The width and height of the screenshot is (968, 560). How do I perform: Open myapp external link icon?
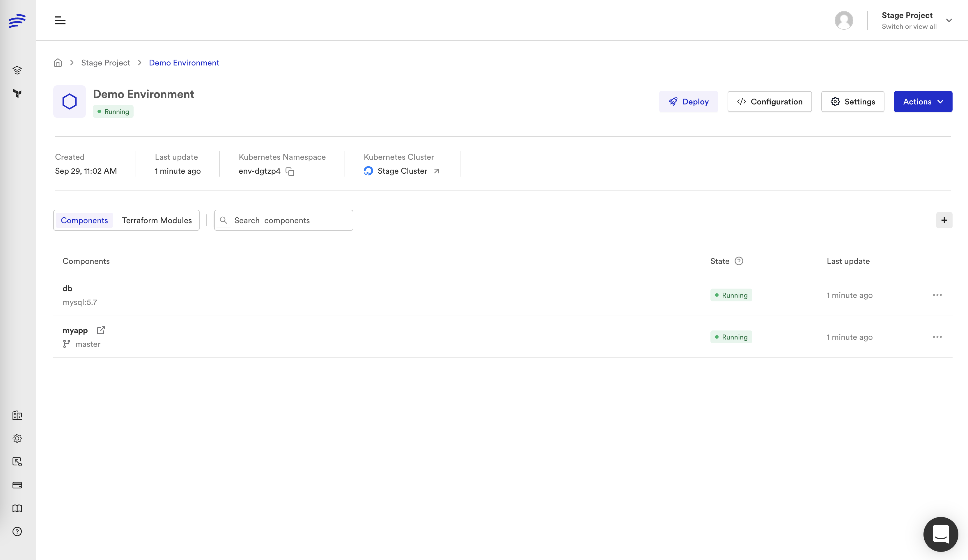[x=101, y=330]
